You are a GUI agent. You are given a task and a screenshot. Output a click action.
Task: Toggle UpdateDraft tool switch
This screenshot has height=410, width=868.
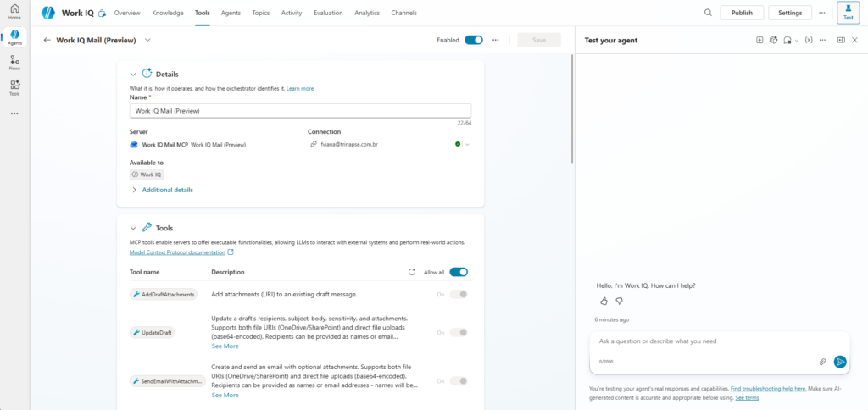tap(459, 333)
